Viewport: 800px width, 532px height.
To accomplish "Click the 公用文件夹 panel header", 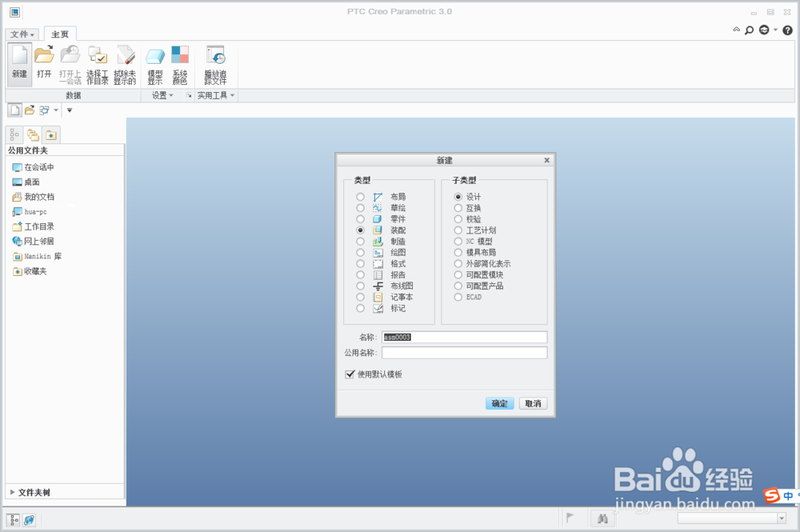I will pyautogui.click(x=65, y=150).
